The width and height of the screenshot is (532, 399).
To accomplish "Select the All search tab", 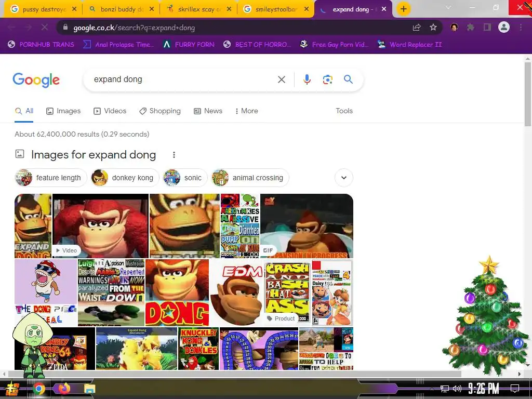I will pos(24,111).
